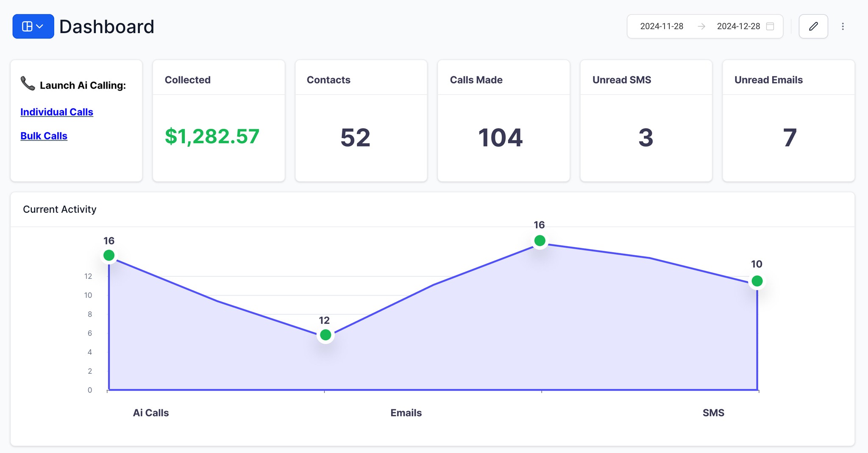Click the Unread Emails card title

tap(768, 80)
